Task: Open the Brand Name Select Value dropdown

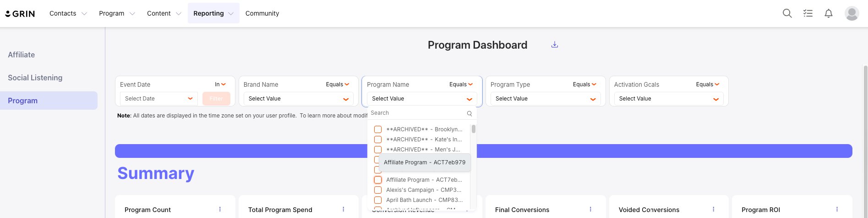Action: pyautogui.click(x=298, y=99)
